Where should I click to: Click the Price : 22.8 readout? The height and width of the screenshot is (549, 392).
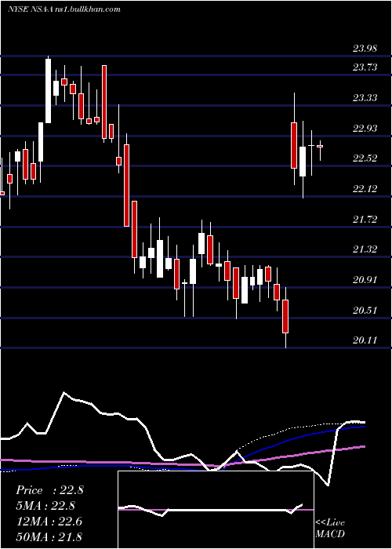point(49,490)
